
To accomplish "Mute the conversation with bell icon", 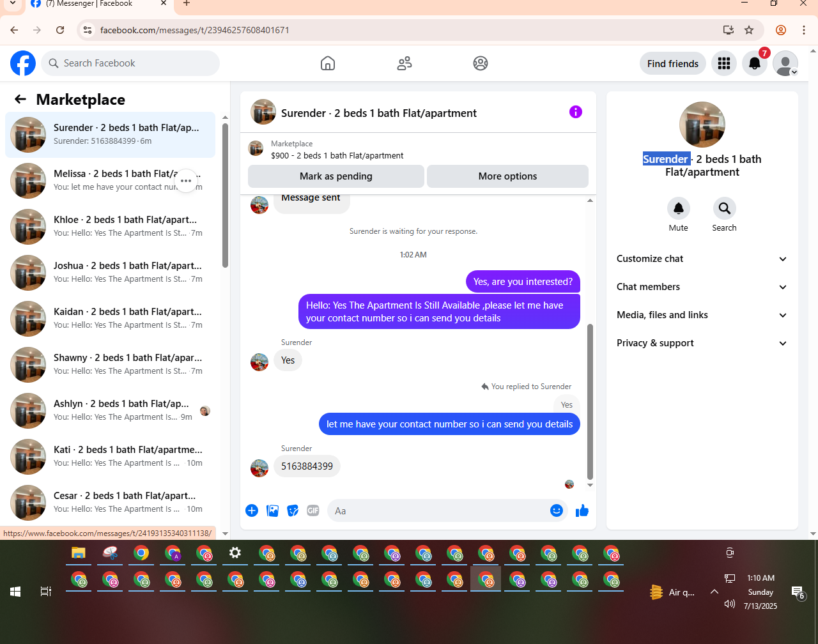I will (x=679, y=208).
